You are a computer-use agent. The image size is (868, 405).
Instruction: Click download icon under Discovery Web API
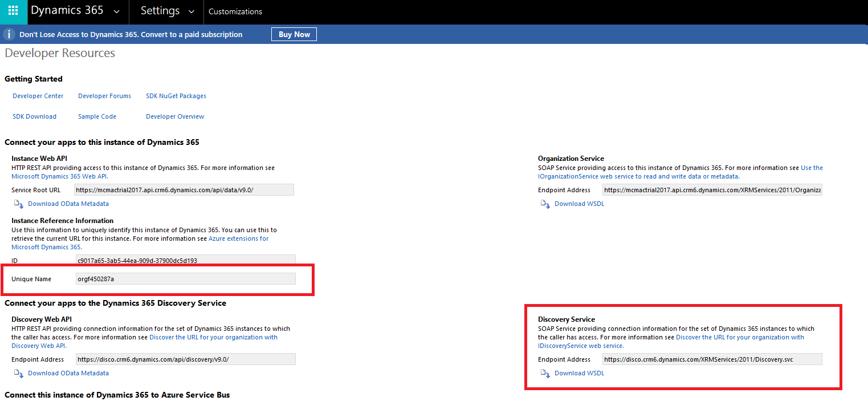pos(19,374)
